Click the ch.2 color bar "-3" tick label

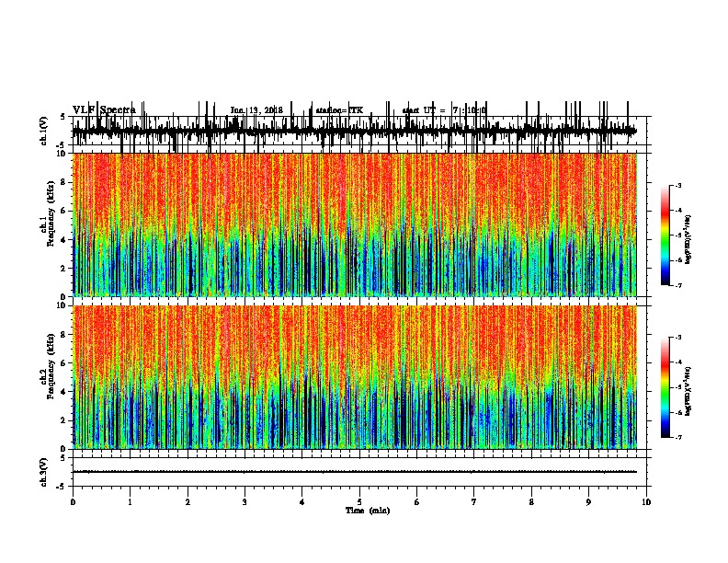678,338
